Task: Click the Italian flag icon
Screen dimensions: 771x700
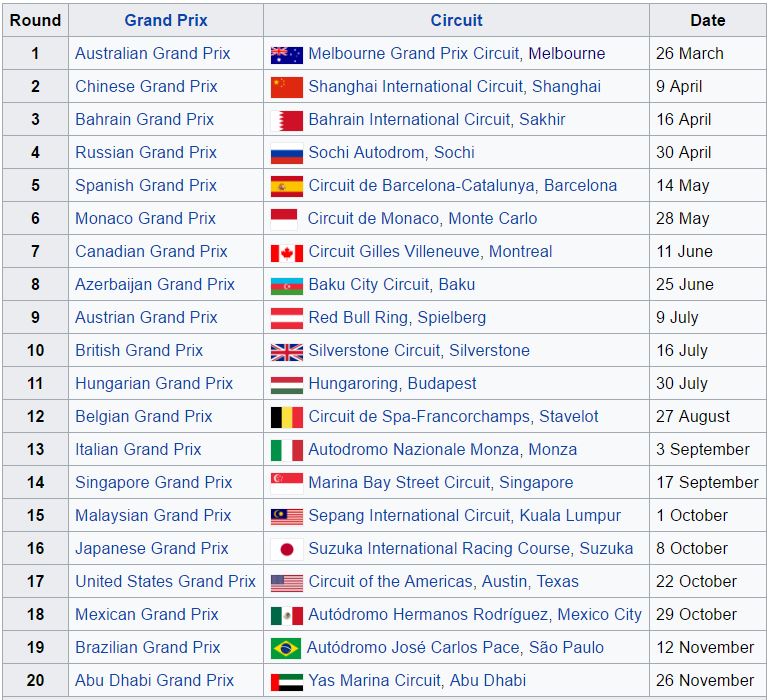Action: (x=287, y=450)
